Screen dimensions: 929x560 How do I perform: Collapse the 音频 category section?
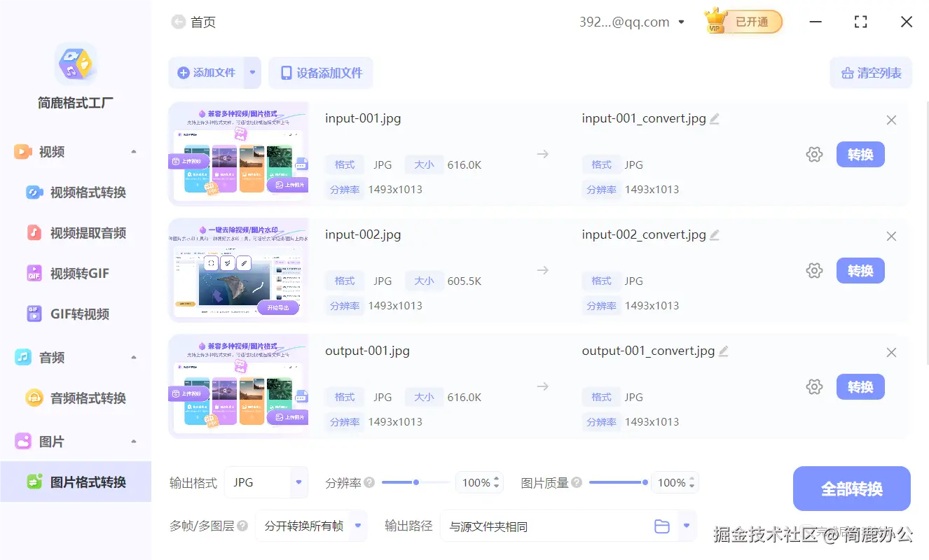click(134, 357)
